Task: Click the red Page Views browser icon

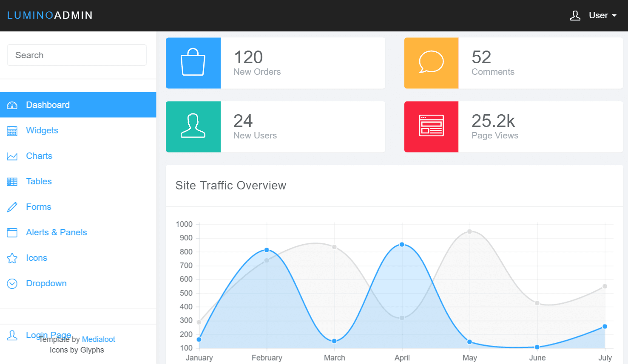Action: 431,127
